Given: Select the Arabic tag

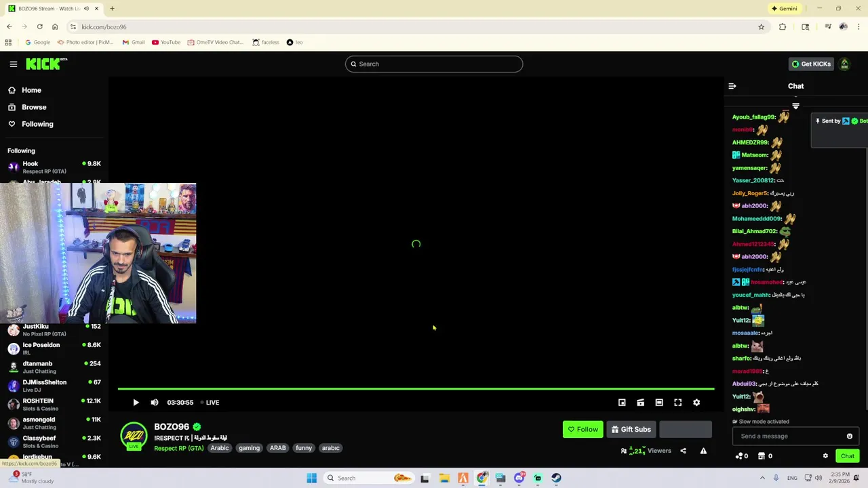Looking at the screenshot, I should pyautogui.click(x=220, y=448).
